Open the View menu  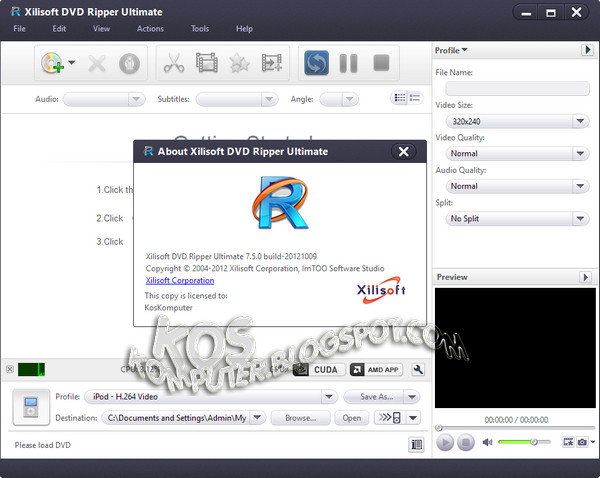(x=101, y=29)
